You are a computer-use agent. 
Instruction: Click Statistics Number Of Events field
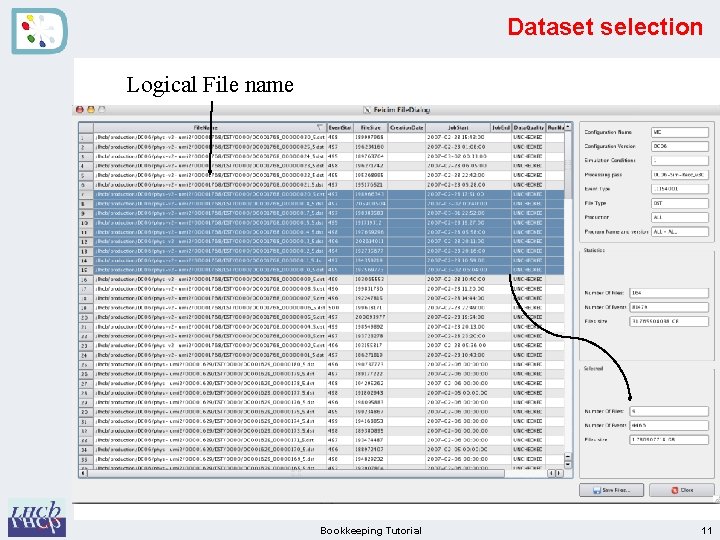pos(669,307)
